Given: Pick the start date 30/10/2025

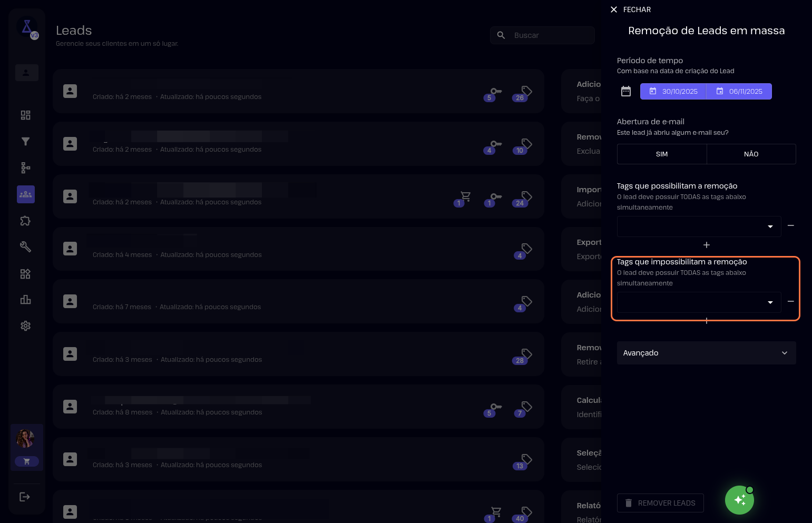Looking at the screenshot, I should click(x=673, y=92).
